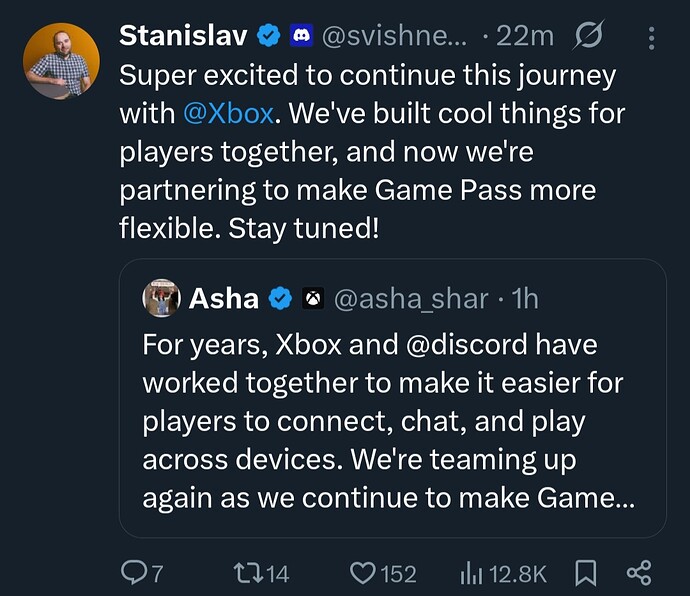Follow the @Xbox mention link
Viewport: 690px width, 596px height.
228,114
